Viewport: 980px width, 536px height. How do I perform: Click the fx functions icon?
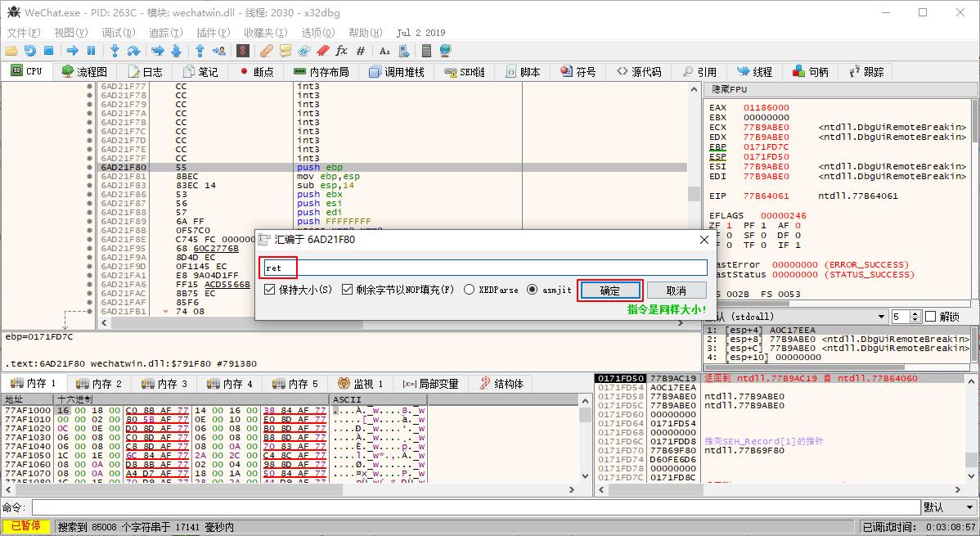pyautogui.click(x=341, y=51)
